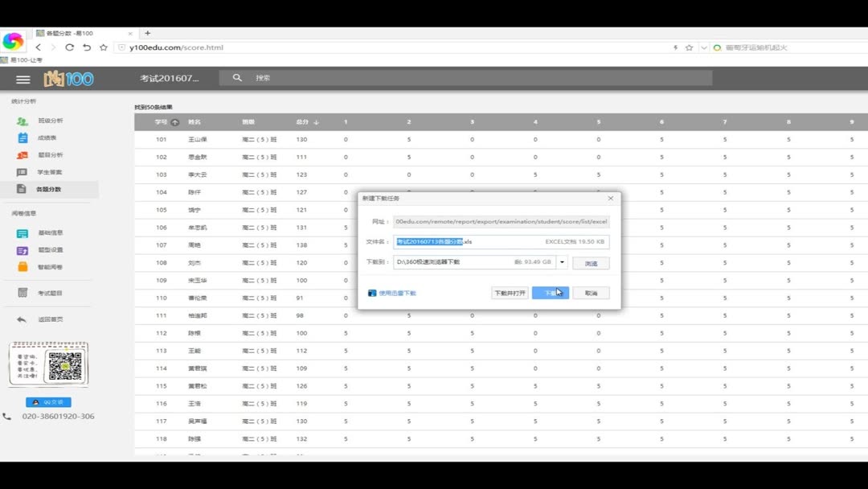Click the 下载并打开 button
868x489 pixels.
[510, 293]
